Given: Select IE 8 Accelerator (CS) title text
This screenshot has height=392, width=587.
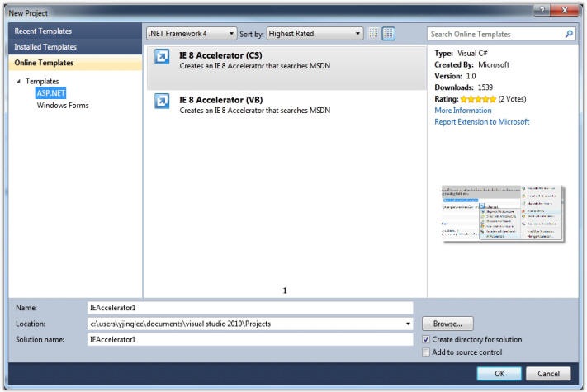Looking at the screenshot, I should (220, 55).
